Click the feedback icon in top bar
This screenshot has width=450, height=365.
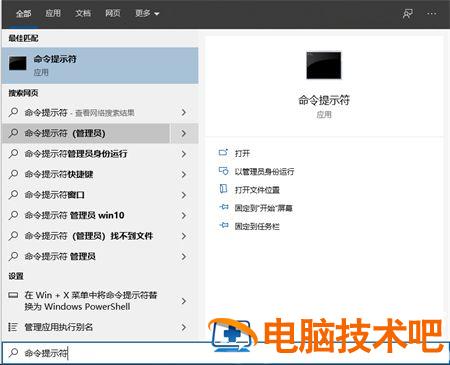(408, 14)
